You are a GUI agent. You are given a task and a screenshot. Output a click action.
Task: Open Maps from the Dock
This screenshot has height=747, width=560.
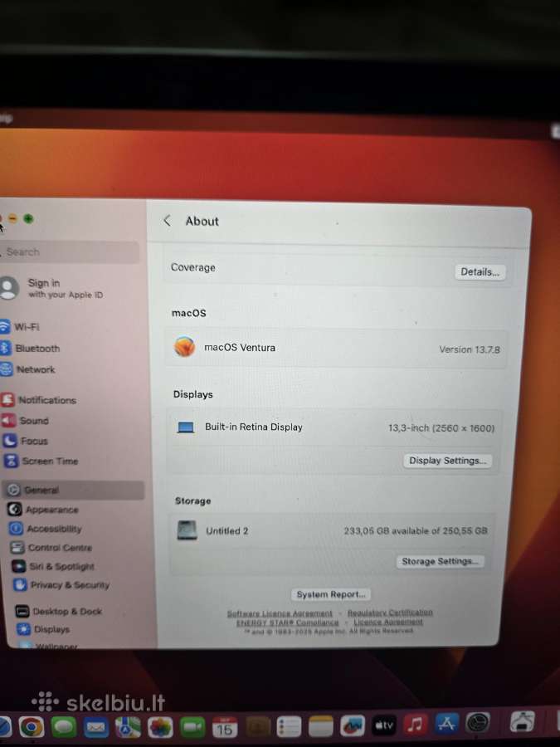(x=128, y=727)
